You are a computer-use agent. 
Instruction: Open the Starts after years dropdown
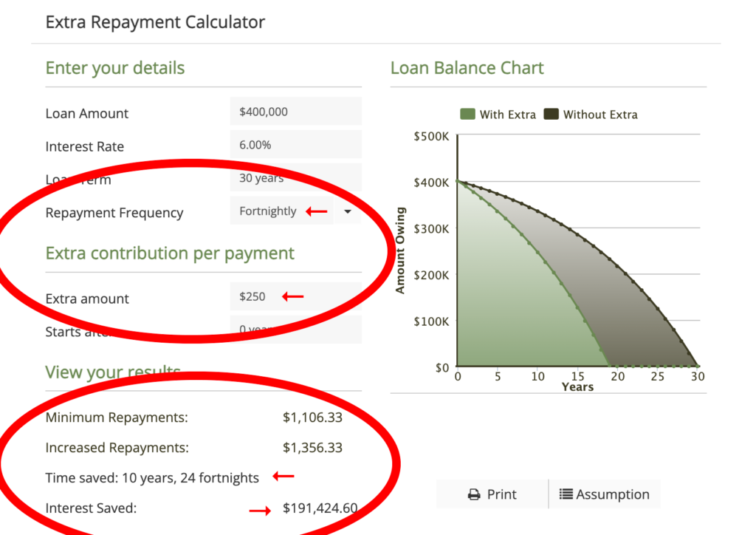(295, 330)
